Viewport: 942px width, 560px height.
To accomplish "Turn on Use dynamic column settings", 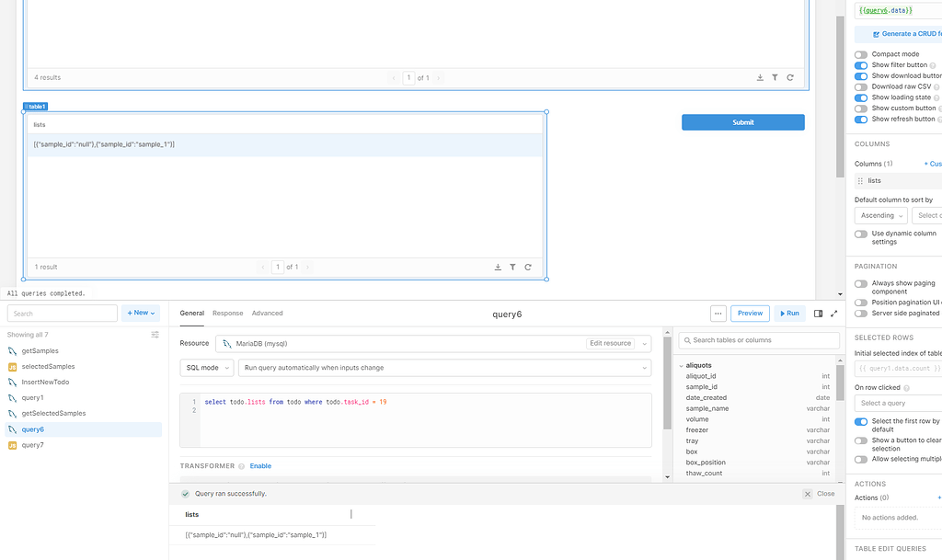I will pos(861,234).
